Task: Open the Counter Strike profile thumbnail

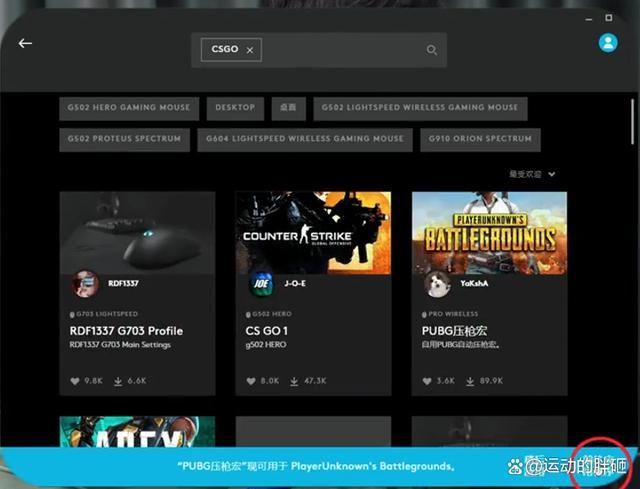Action: tap(313, 233)
